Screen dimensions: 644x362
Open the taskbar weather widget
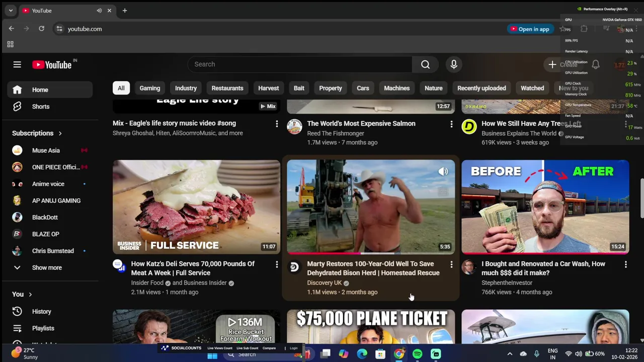(25, 353)
